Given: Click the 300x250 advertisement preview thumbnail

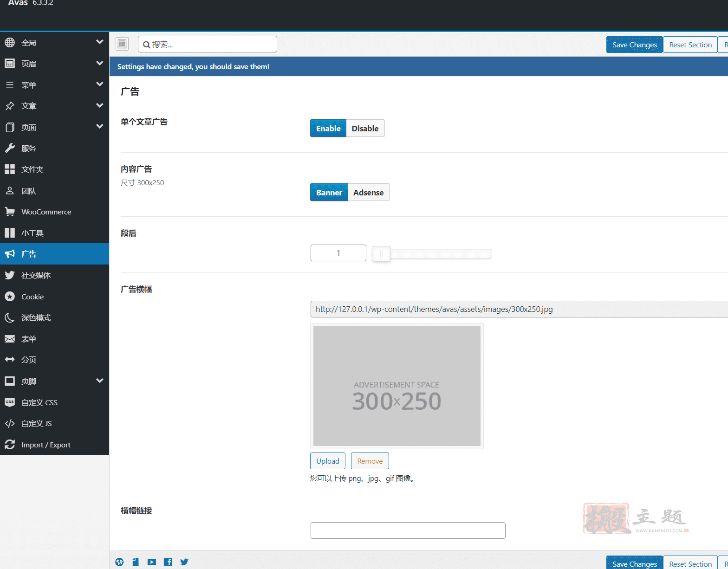Looking at the screenshot, I should pos(397,386).
